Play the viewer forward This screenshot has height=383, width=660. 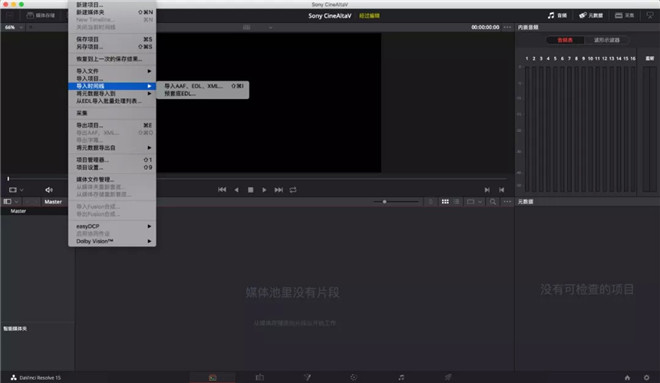264,190
